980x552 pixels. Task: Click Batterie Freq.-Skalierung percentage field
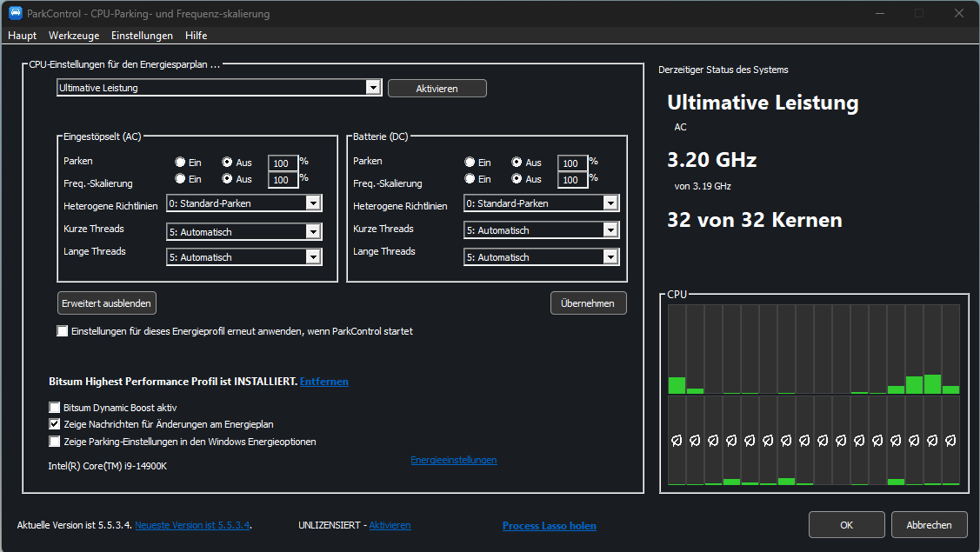coord(572,180)
